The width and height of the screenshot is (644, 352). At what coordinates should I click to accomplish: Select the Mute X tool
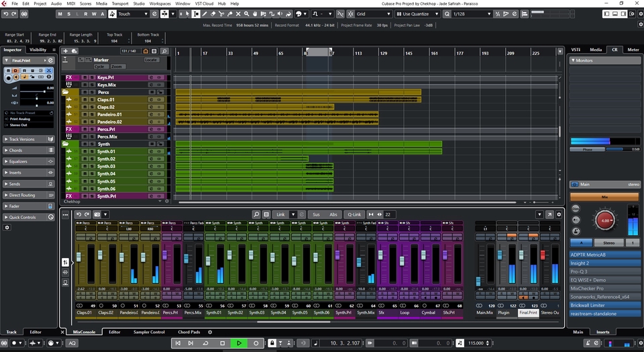(x=238, y=13)
